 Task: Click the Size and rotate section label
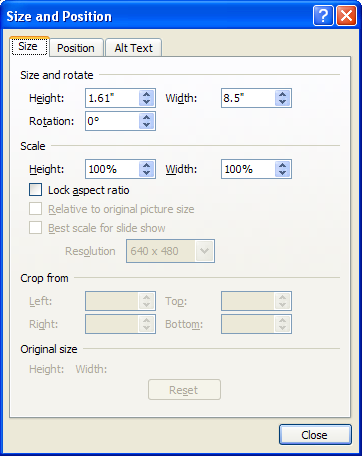click(x=57, y=75)
